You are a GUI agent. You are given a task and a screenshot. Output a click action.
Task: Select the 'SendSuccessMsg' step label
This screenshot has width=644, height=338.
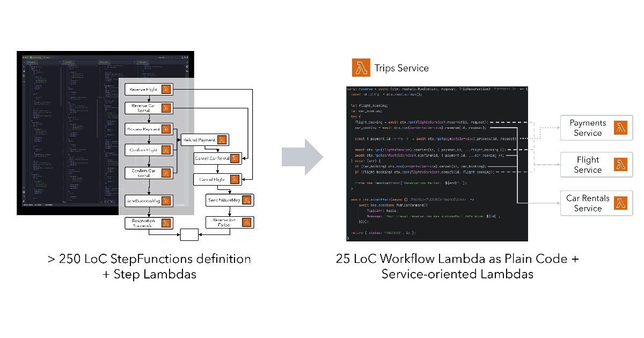(x=143, y=201)
